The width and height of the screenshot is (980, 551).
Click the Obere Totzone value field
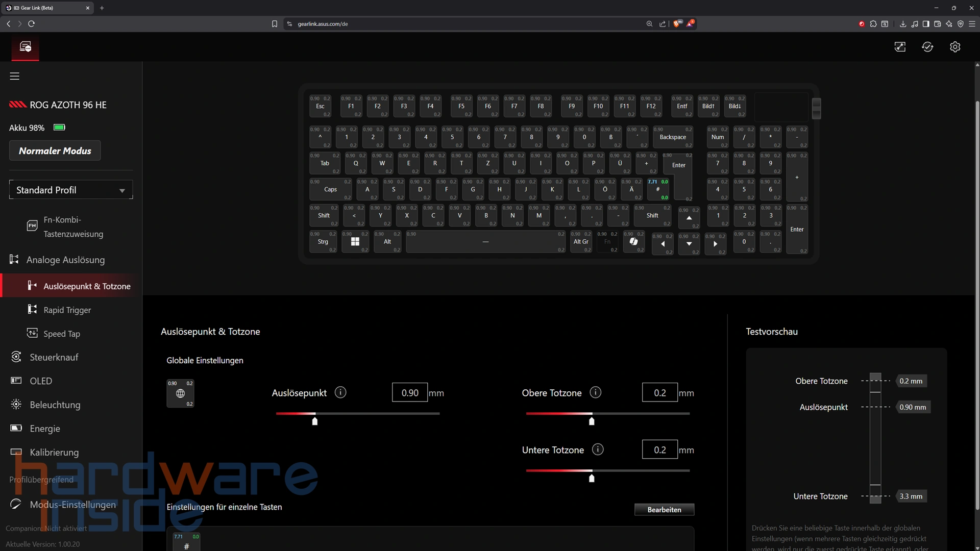(x=659, y=393)
